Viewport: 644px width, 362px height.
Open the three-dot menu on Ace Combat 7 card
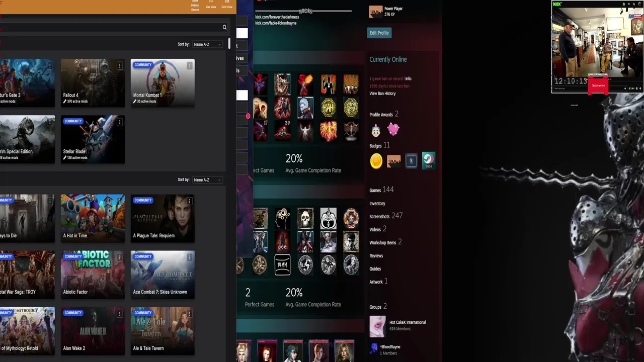pyautogui.click(x=189, y=257)
